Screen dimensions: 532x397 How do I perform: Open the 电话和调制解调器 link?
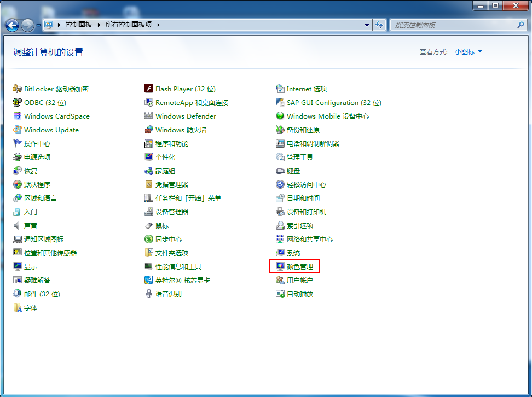coord(313,144)
